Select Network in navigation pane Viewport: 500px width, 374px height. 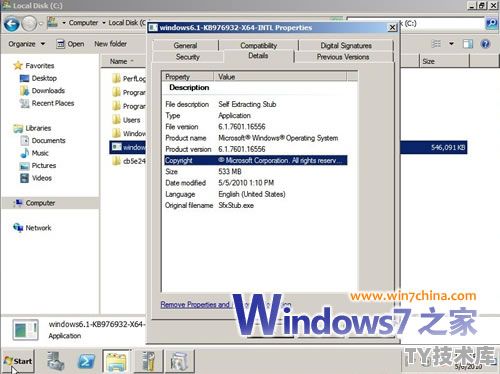click(x=32, y=228)
